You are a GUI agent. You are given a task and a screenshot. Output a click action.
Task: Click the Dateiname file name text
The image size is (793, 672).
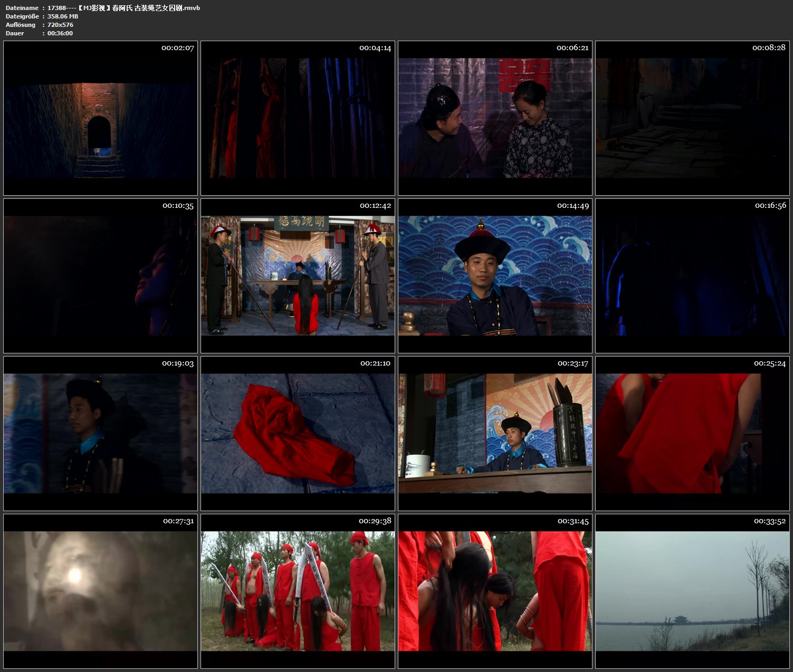coord(123,8)
